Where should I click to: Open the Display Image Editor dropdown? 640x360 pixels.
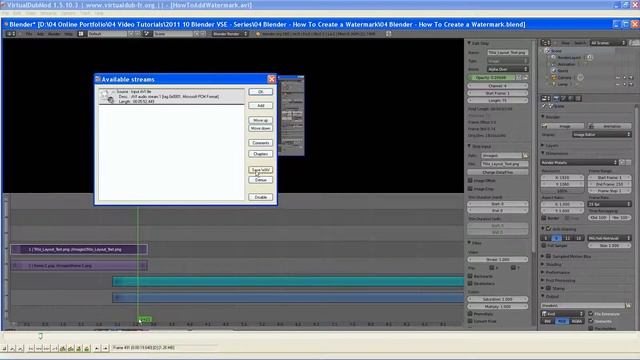pos(602,134)
